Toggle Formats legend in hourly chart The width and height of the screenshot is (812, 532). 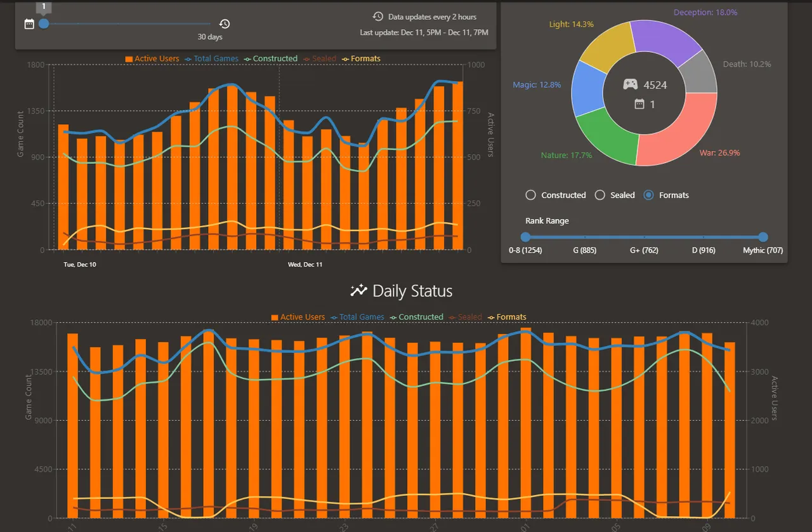click(361, 58)
